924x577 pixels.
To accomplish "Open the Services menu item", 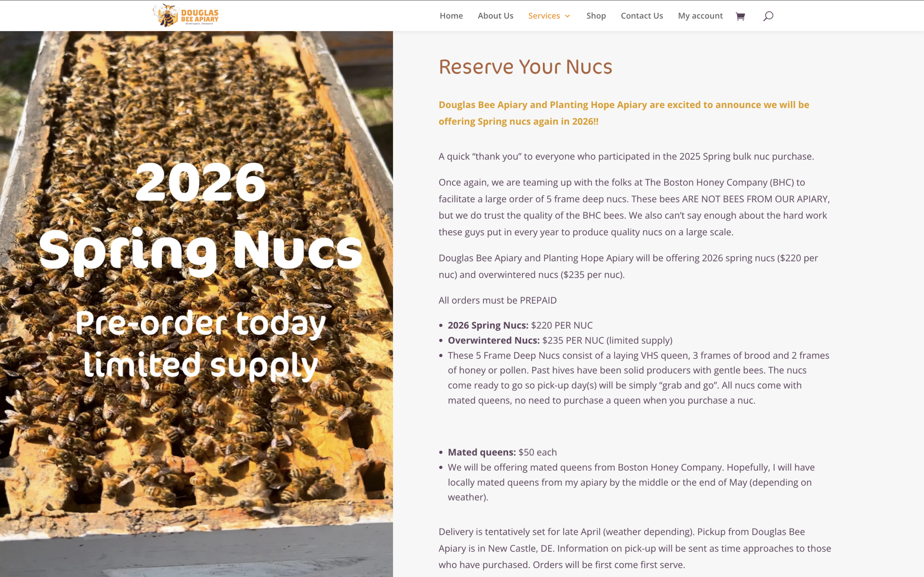I will (544, 16).
